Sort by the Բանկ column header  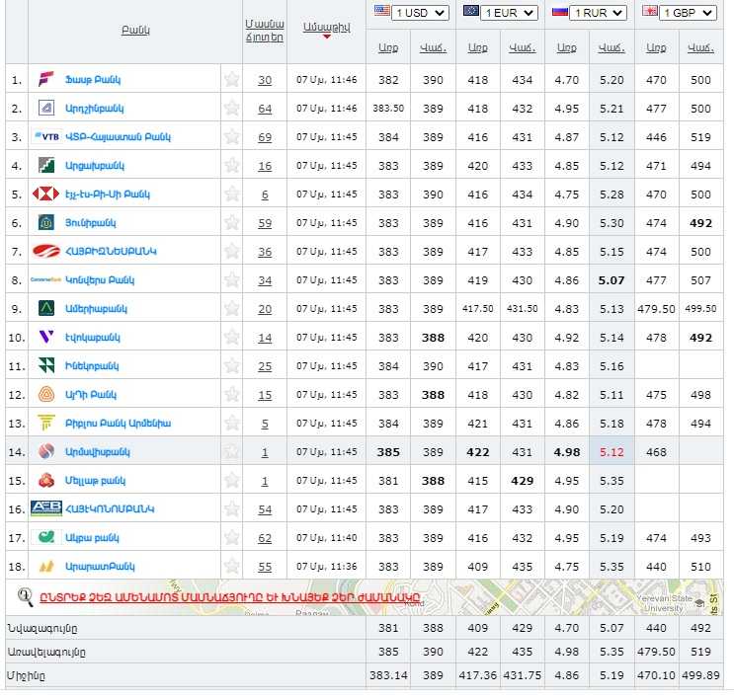pyautogui.click(x=135, y=30)
